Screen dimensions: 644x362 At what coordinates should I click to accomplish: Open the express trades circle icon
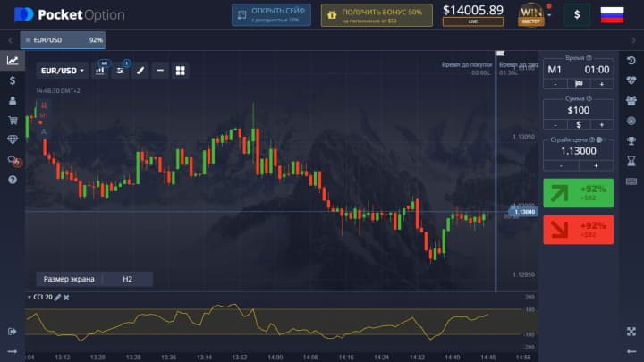click(631, 121)
